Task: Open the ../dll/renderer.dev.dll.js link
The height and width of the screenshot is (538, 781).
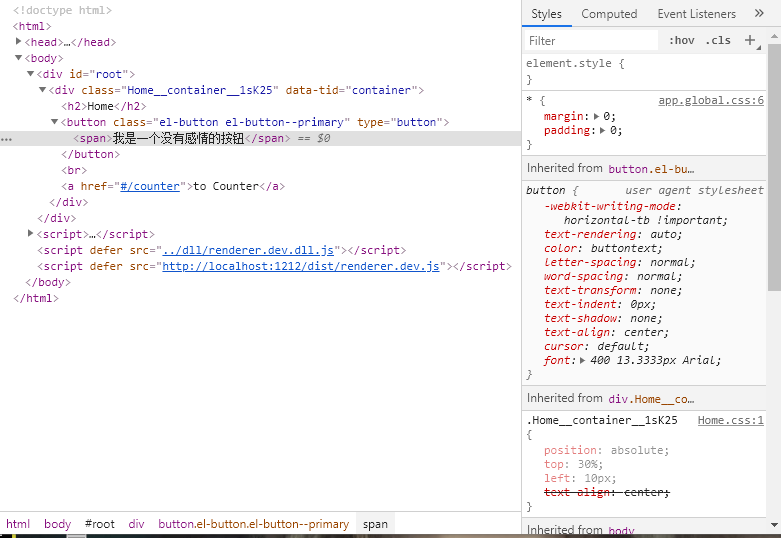Action: point(248,250)
